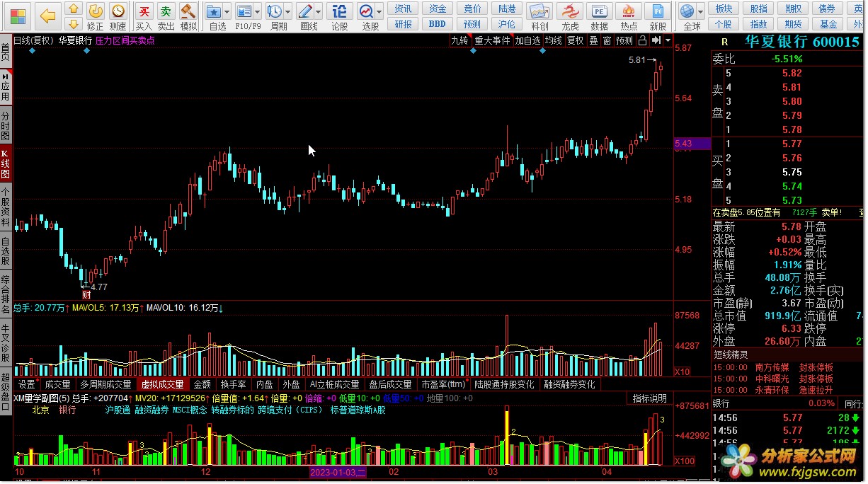The width and height of the screenshot is (868, 484).
Task: Click the lock icon on chart toolbar
Action: 643,40
